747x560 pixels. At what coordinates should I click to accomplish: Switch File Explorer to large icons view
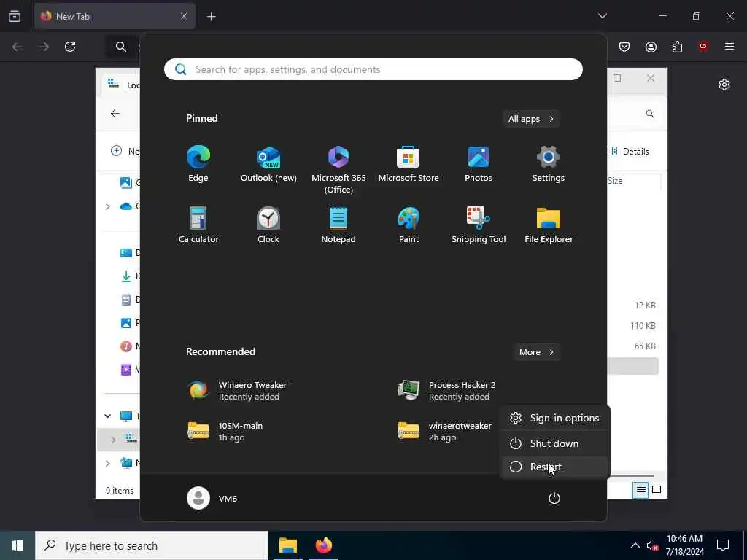tap(657, 490)
